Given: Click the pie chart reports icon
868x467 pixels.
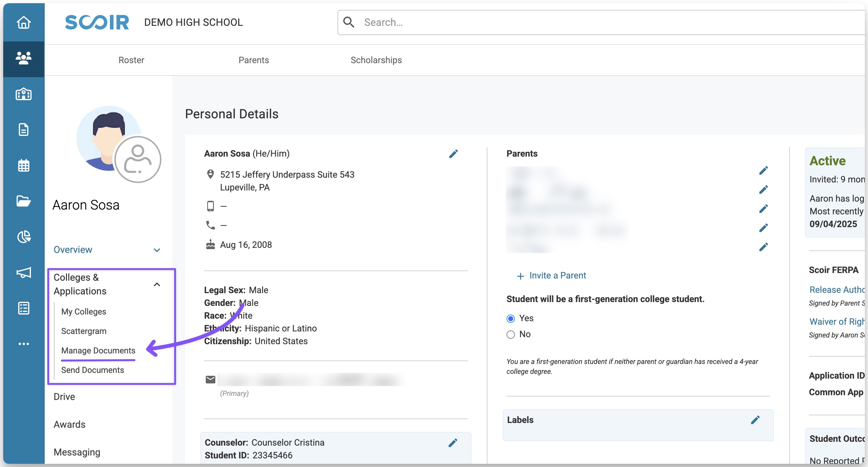Looking at the screenshot, I should click(24, 237).
